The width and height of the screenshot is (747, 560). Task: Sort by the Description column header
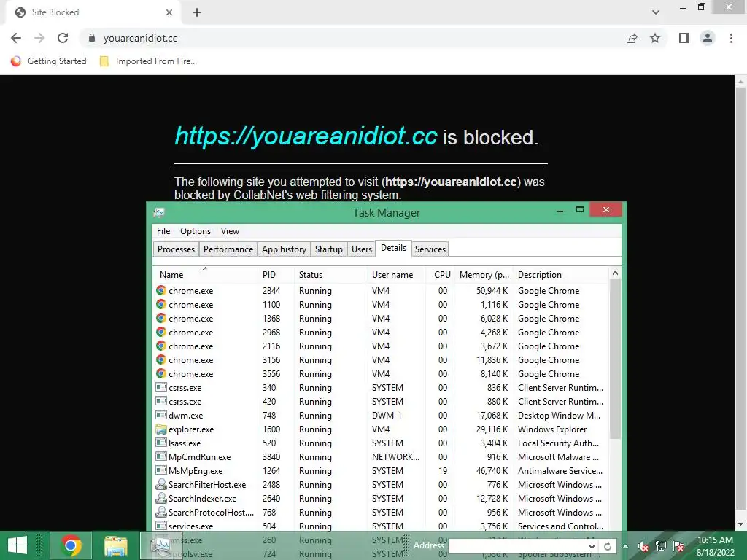click(x=561, y=275)
